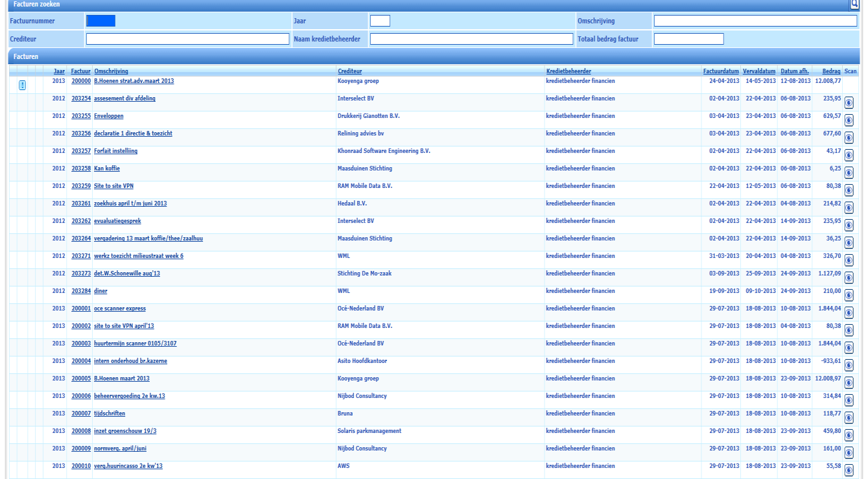Open the scan icon for invoice 203255

click(x=849, y=120)
